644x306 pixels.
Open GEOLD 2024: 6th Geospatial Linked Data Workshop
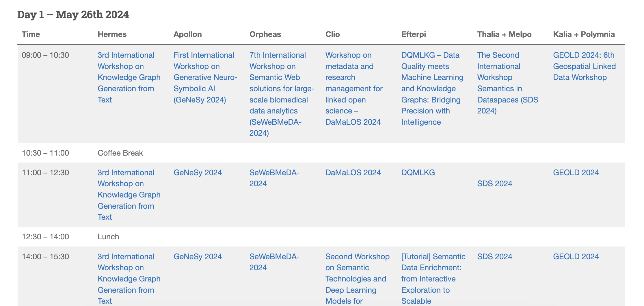585,66
